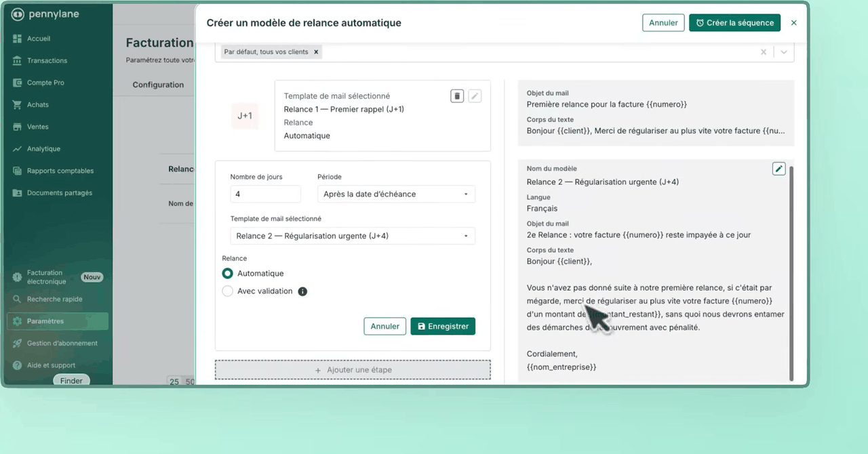The width and height of the screenshot is (868, 454).
Task: Edit the Relance 2 template with pencil icon
Action: click(x=778, y=169)
